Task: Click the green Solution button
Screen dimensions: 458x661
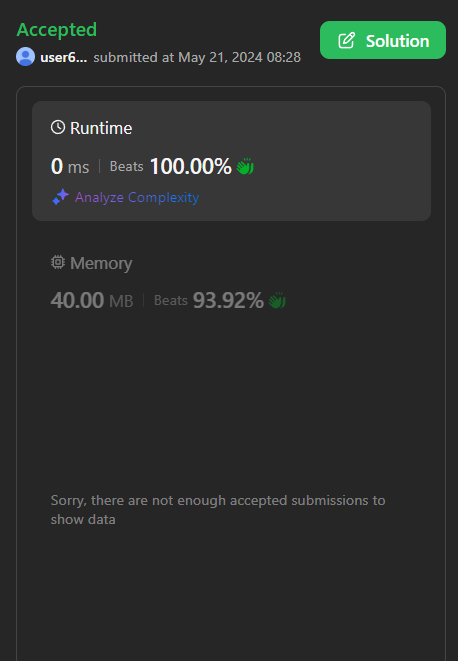Action: click(x=383, y=40)
